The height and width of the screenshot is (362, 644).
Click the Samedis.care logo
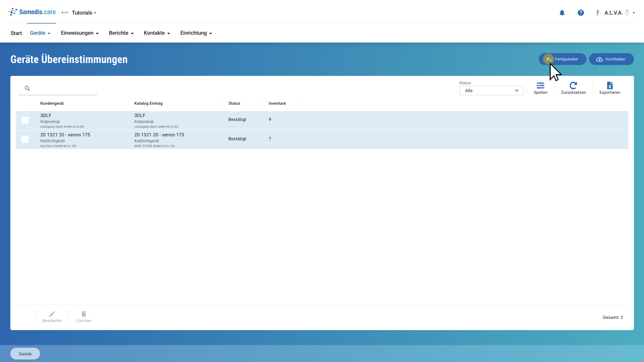(32, 12)
